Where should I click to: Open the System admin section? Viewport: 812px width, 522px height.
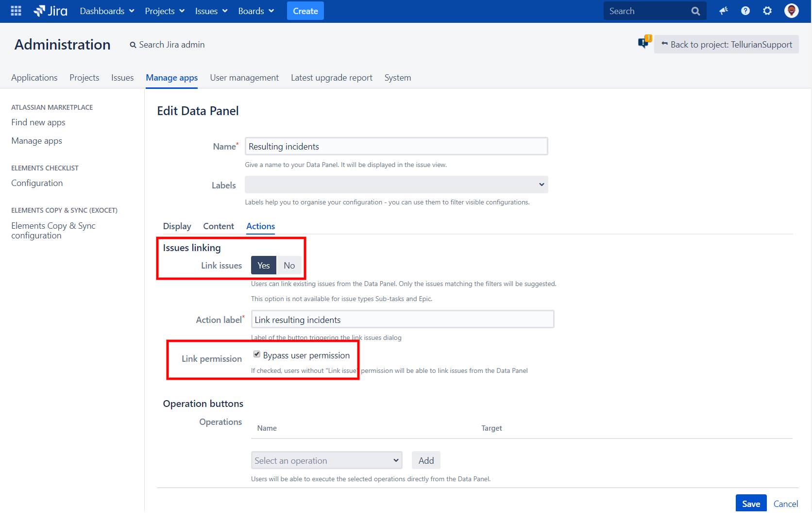(x=397, y=78)
